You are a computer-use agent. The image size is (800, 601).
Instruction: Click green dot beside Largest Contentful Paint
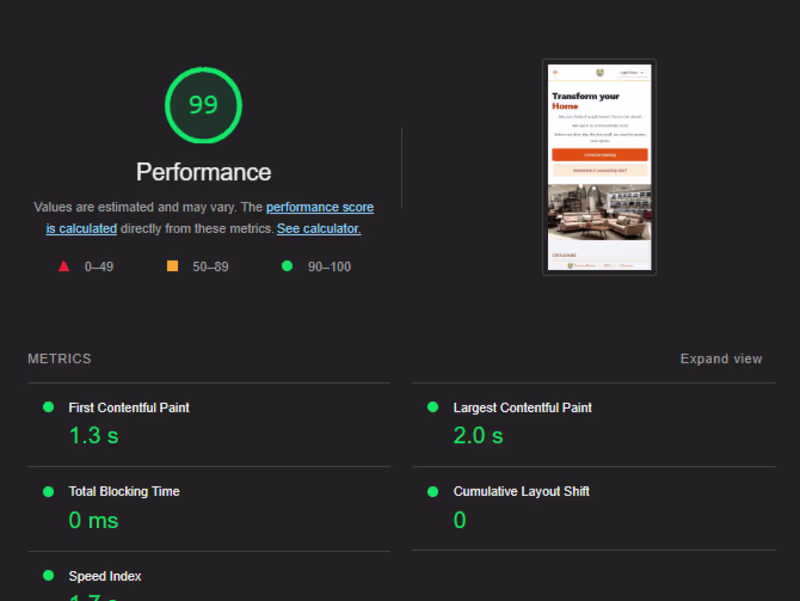pos(433,407)
